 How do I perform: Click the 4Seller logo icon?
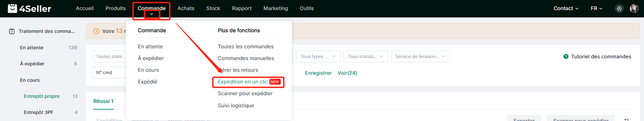pyautogui.click(x=12, y=8)
